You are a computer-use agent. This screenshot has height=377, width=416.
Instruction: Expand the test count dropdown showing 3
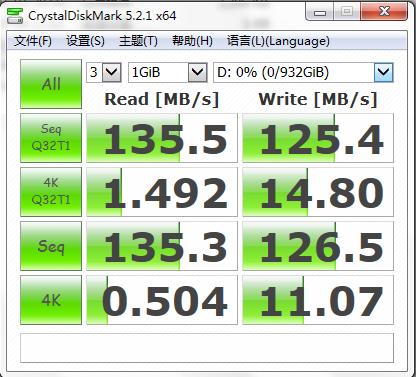[111, 72]
